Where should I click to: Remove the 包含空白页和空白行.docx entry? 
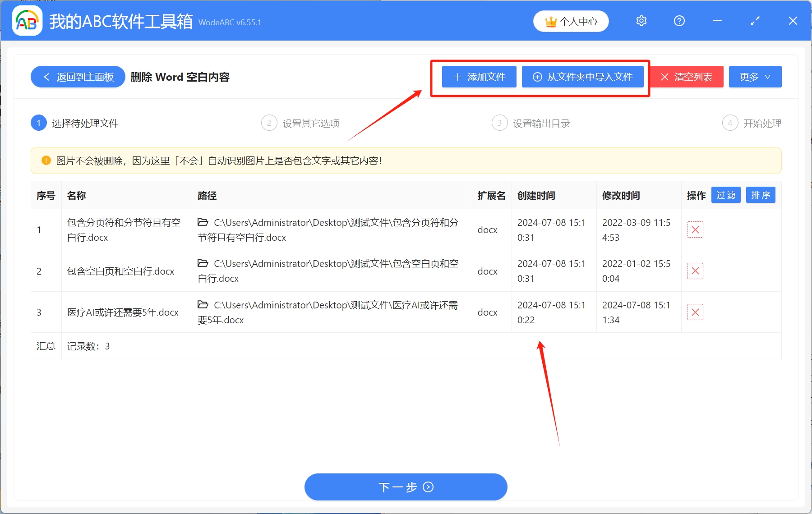[695, 271]
